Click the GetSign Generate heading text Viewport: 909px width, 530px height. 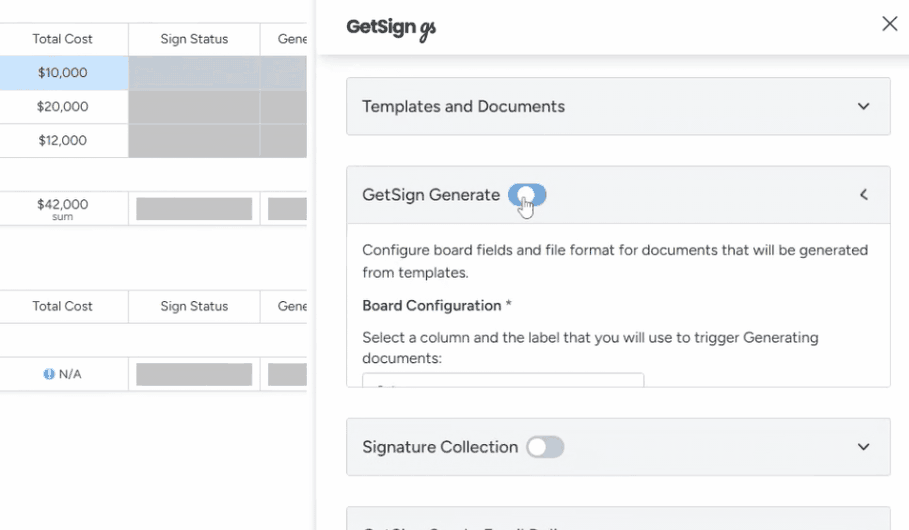click(431, 195)
